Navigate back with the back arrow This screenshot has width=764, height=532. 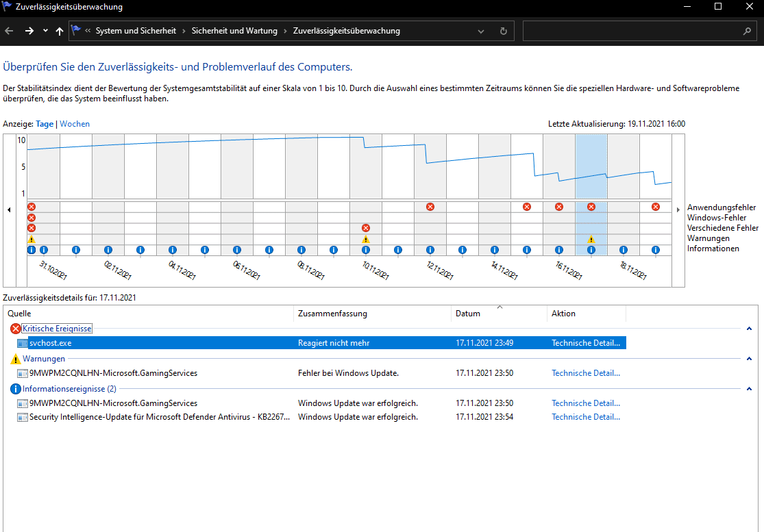pos(9,31)
